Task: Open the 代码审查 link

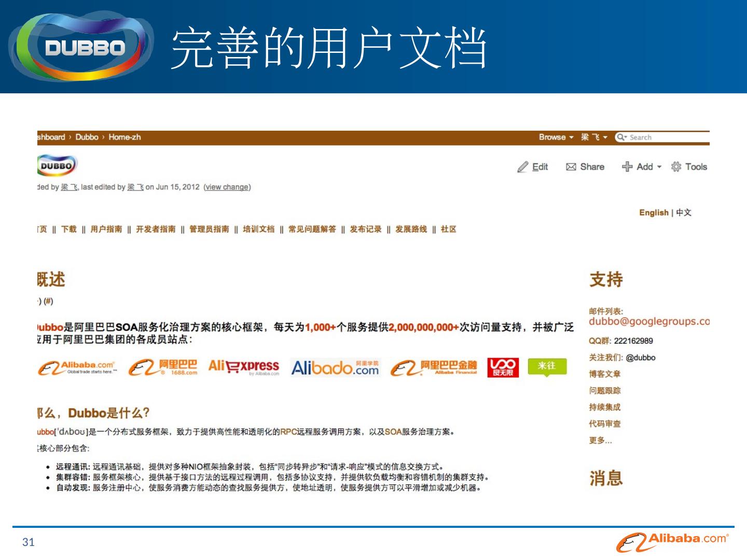Action: [605, 424]
